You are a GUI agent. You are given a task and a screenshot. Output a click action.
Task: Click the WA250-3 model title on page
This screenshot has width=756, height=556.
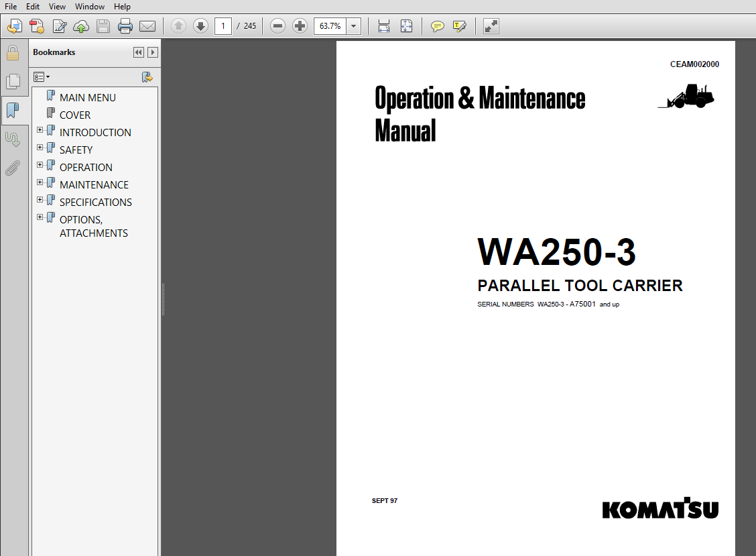[x=556, y=252]
